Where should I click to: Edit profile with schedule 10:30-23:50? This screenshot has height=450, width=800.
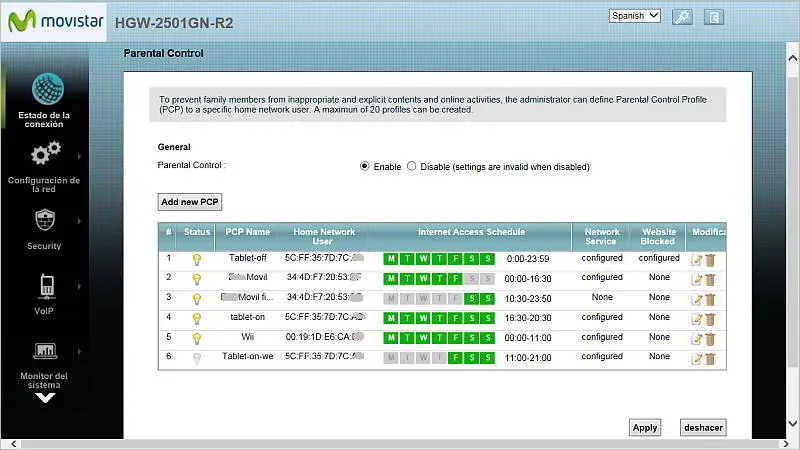697,299
